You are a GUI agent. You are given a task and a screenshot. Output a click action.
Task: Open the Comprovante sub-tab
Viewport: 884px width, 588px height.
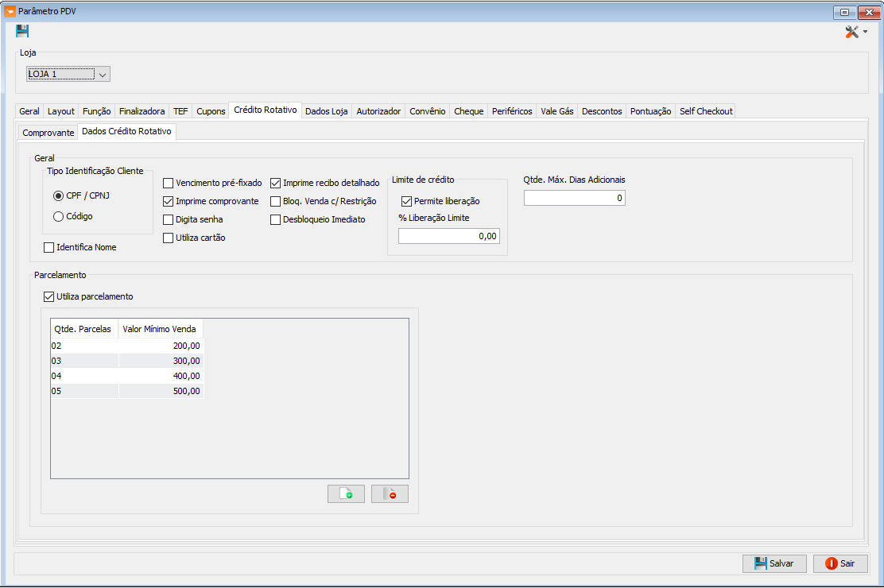pos(48,133)
